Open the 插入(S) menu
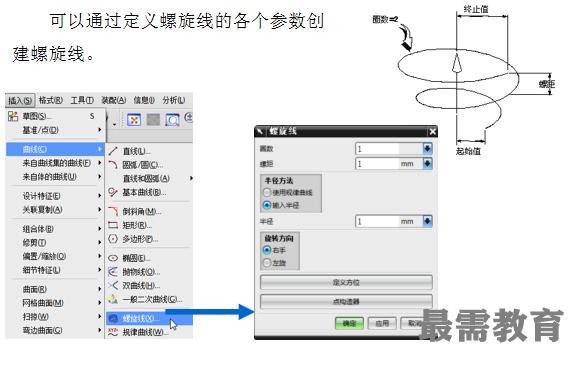This screenshot has width=570, height=365. [20, 101]
